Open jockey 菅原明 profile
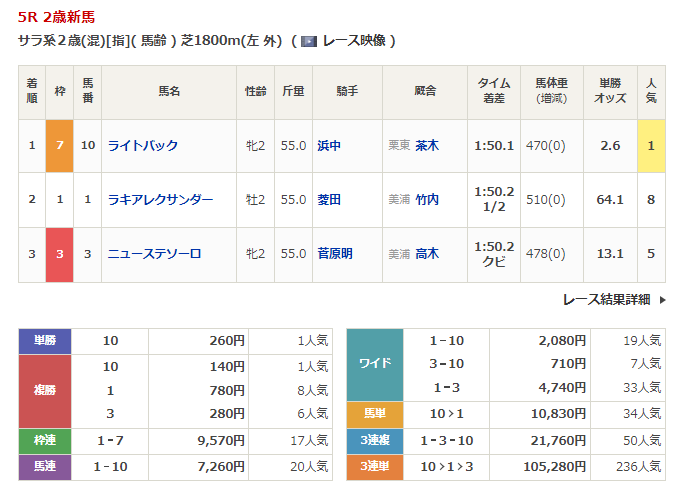This screenshot has height=489, width=682. click(x=335, y=254)
